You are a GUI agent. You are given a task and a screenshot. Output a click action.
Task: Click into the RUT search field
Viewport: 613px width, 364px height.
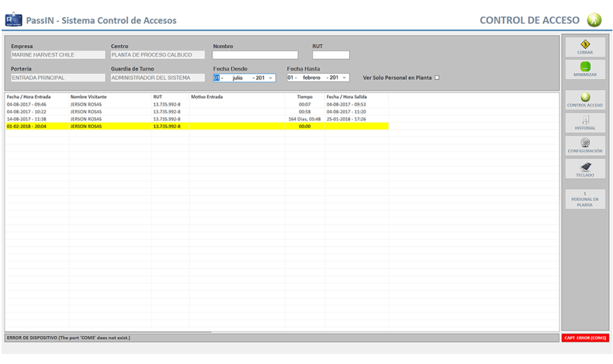(330, 55)
